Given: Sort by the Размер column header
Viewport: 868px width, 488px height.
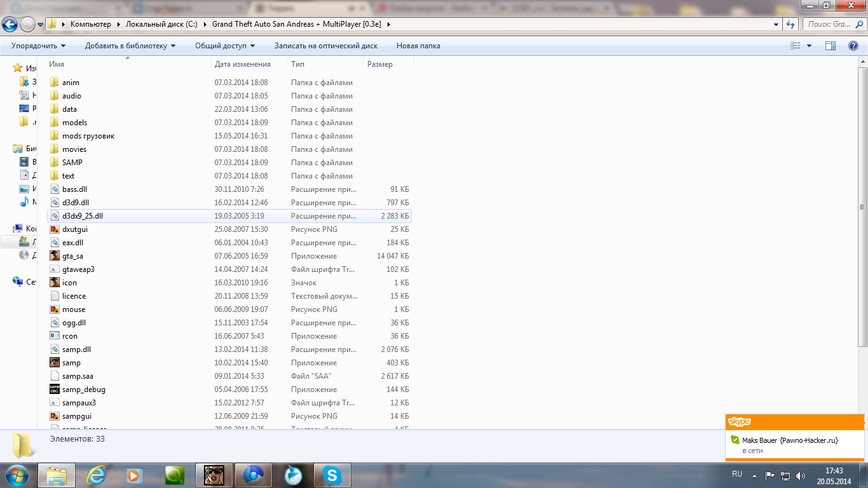Looking at the screenshot, I should (x=379, y=64).
